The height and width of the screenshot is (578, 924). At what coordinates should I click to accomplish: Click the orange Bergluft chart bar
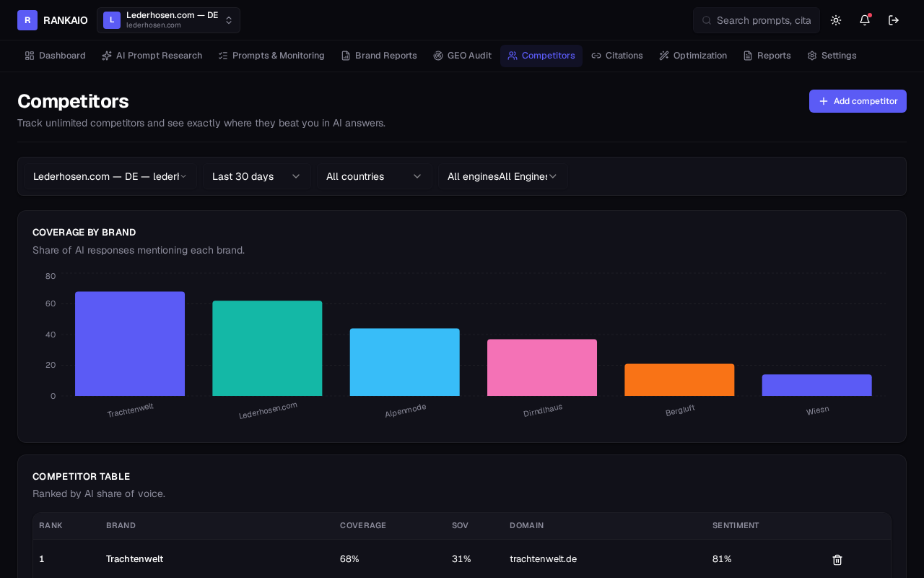point(679,380)
